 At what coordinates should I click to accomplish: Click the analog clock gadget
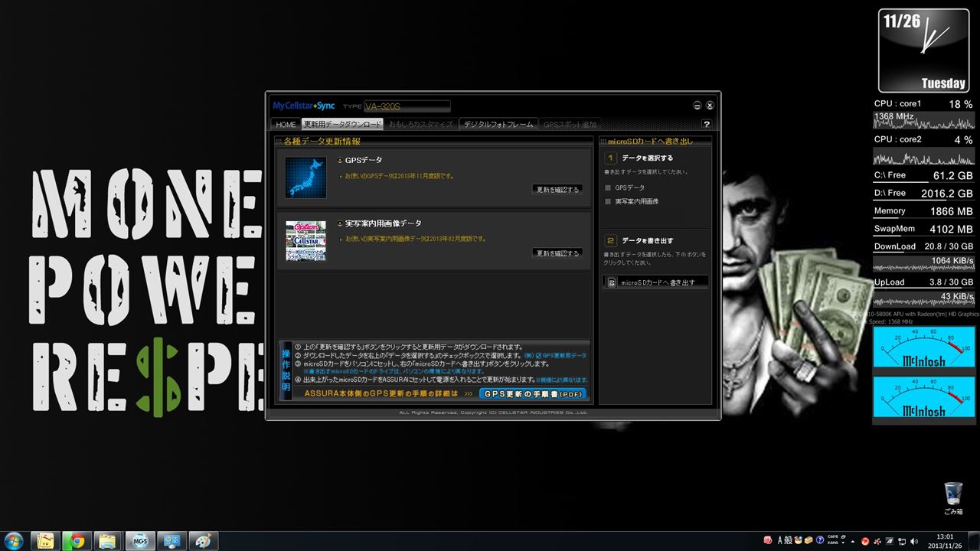923,51
